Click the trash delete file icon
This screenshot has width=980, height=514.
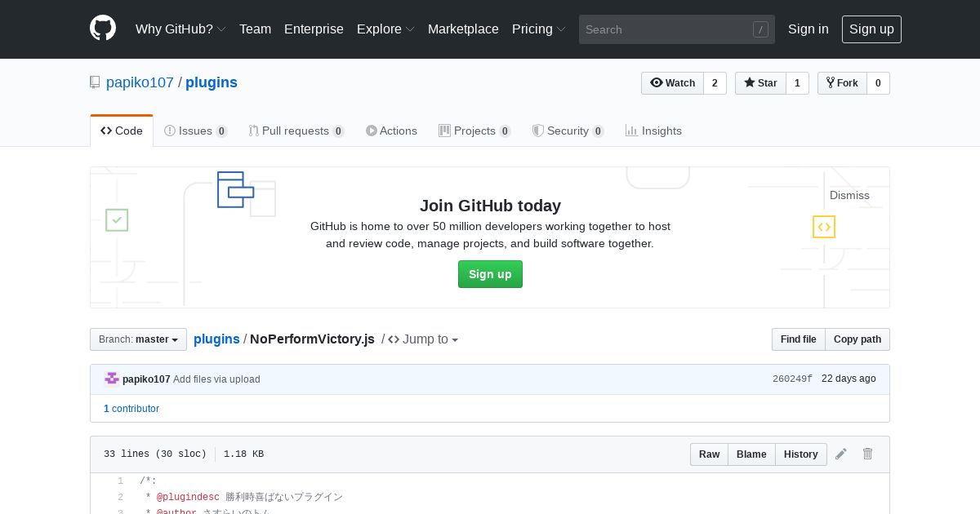coord(867,454)
